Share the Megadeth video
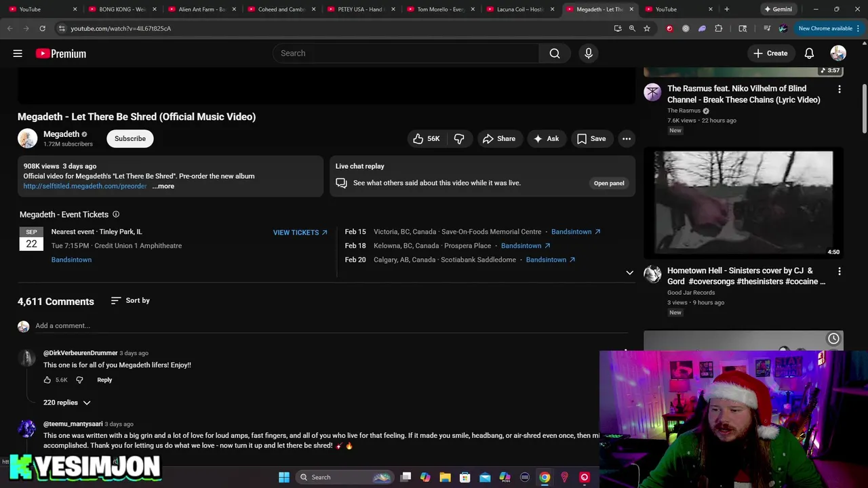The image size is (868, 488). click(499, 139)
